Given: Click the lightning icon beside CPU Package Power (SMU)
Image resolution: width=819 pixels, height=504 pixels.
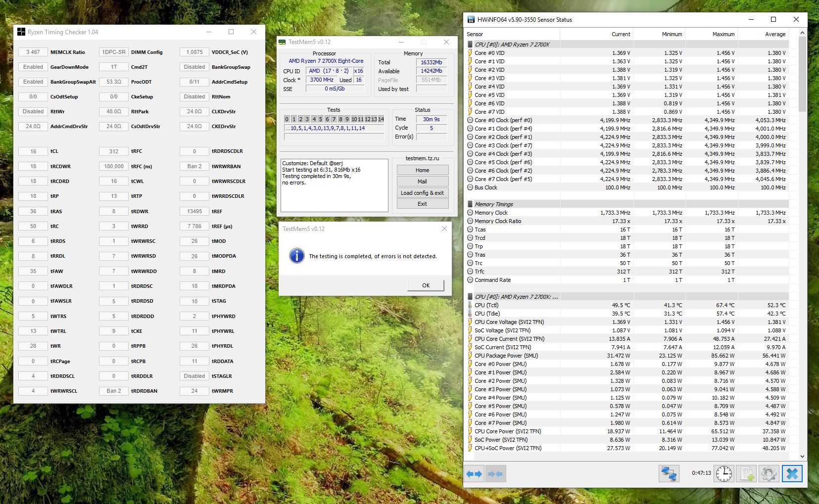Looking at the screenshot, I should (470, 356).
